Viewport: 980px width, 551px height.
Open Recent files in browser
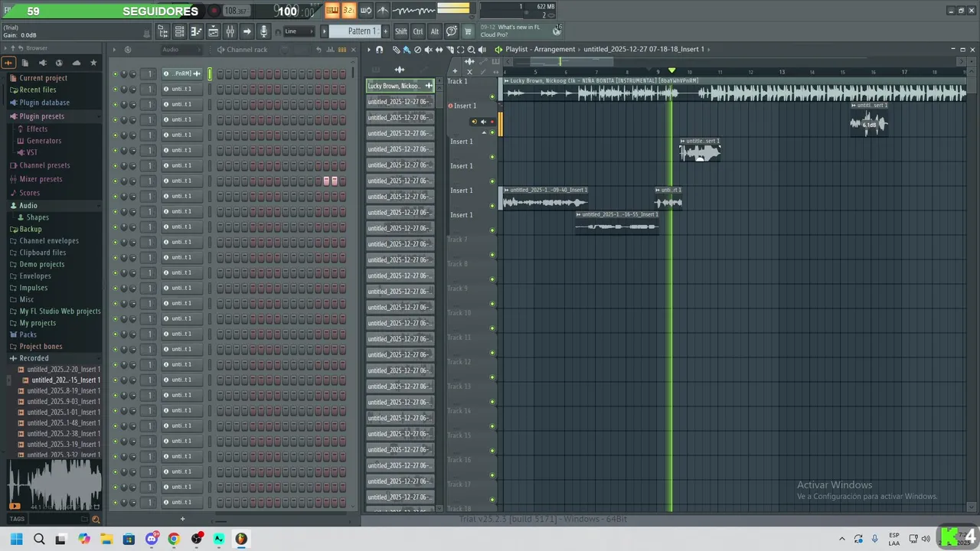(x=38, y=90)
